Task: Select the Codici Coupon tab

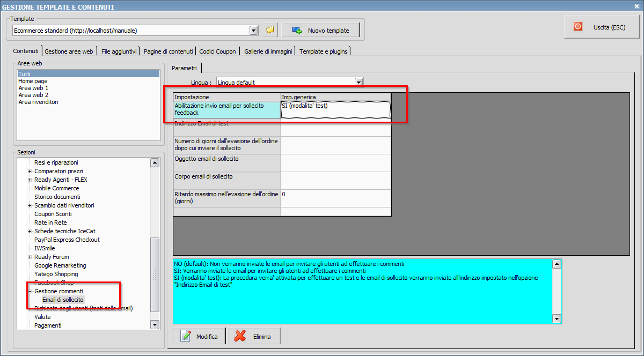Action: [217, 51]
